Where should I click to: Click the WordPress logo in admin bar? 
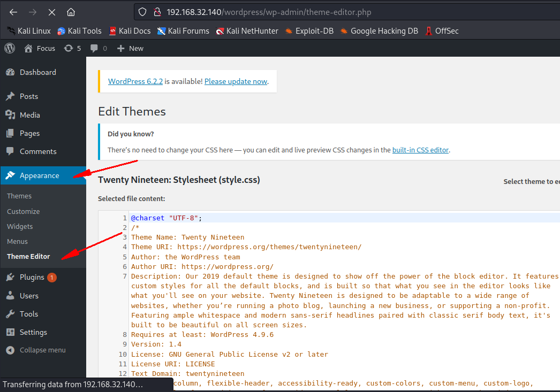pos(10,48)
